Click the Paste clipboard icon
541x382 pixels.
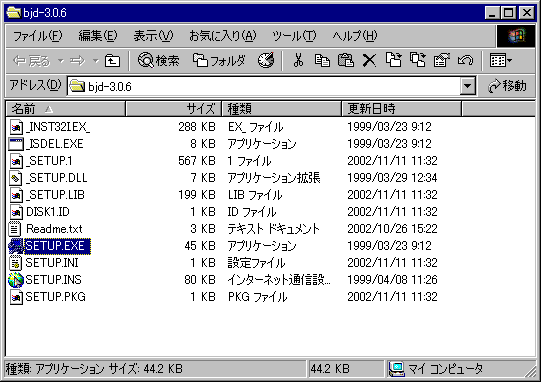point(346,60)
